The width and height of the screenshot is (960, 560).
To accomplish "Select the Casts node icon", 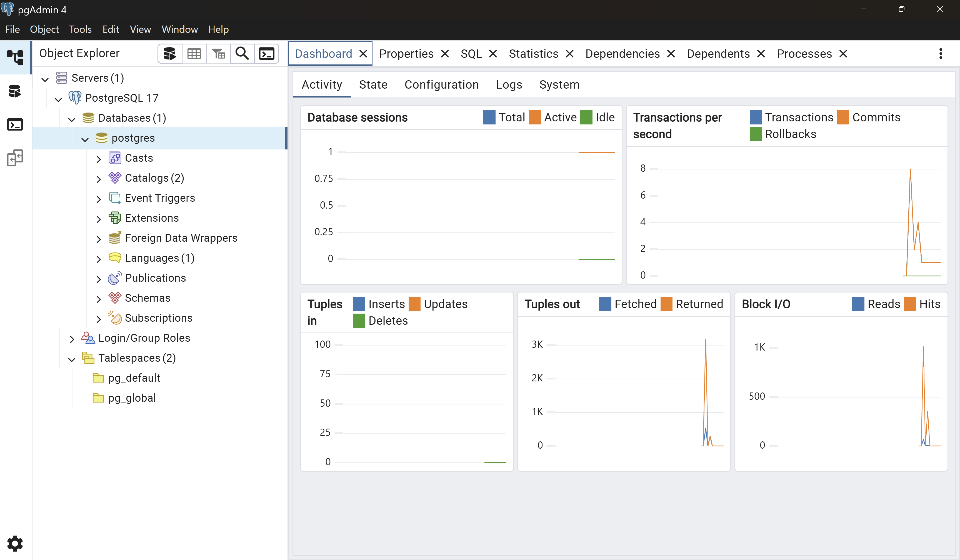I will pyautogui.click(x=115, y=158).
